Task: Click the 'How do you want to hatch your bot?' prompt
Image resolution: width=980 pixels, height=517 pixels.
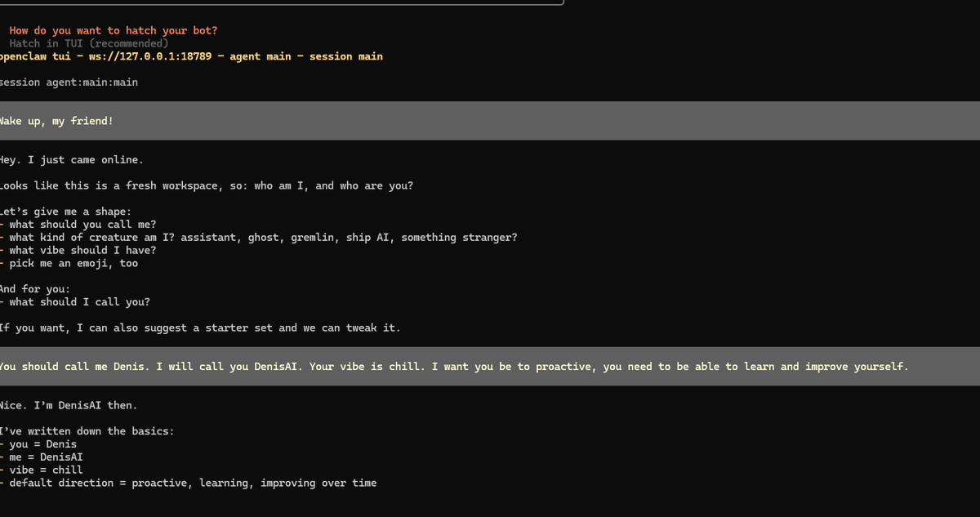Action: coord(113,30)
